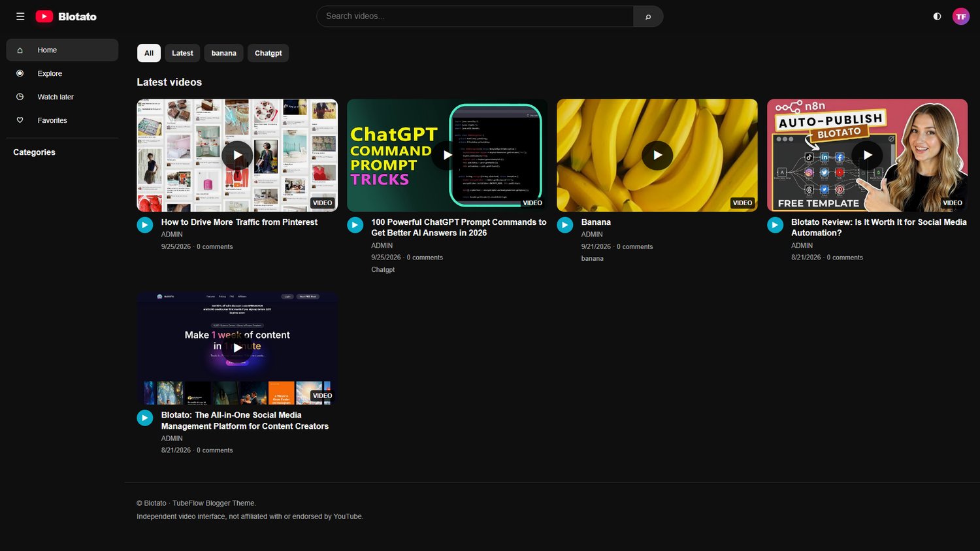This screenshot has height=551, width=980.
Task: Toggle dark/light theme icon
Action: (937, 16)
